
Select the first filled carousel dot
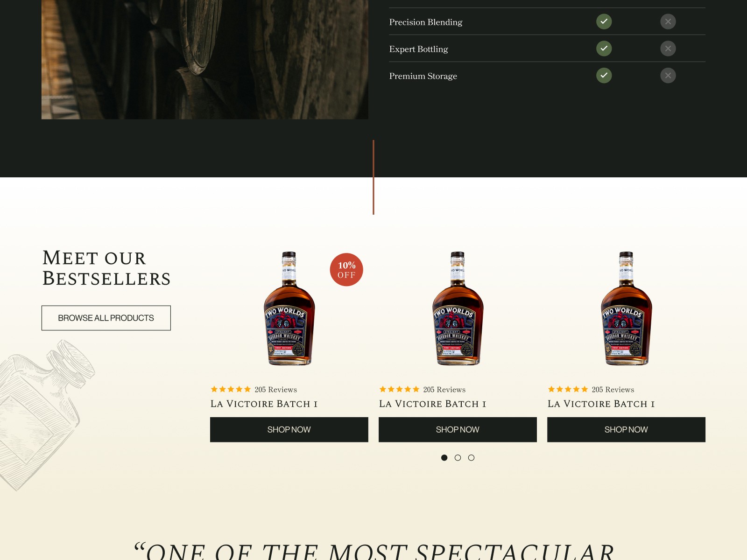click(x=444, y=458)
